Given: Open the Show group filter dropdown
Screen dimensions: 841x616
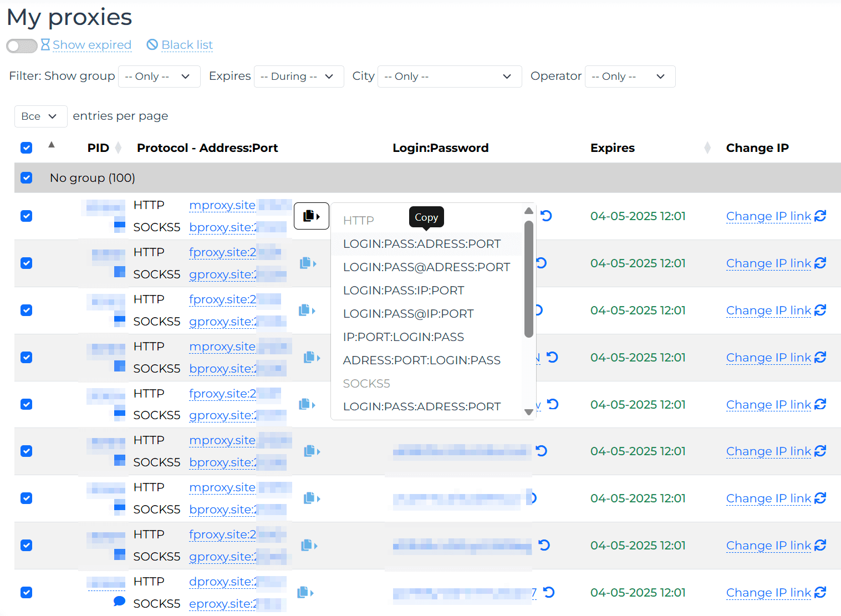Looking at the screenshot, I should tap(158, 77).
